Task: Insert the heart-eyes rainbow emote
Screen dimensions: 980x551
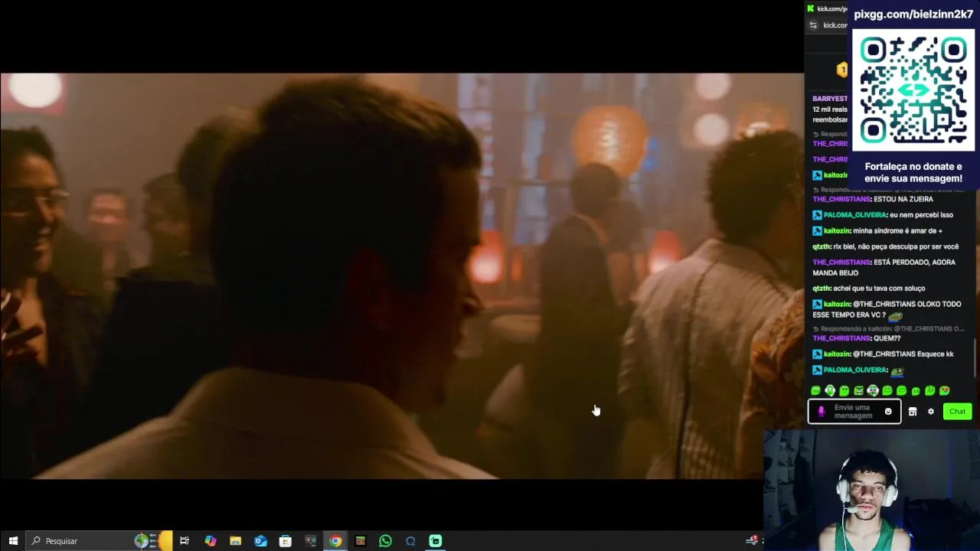Action: coord(945,391)
